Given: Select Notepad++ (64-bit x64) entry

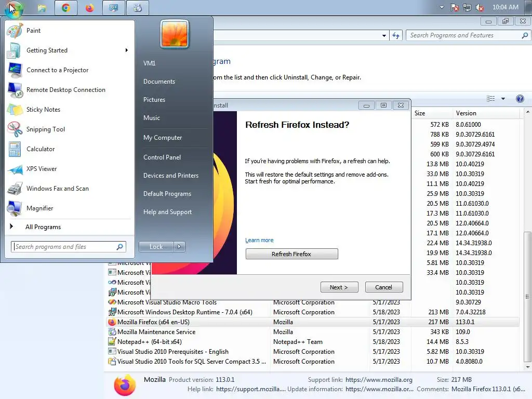Looking at the screenshot, I should point(313,342).
